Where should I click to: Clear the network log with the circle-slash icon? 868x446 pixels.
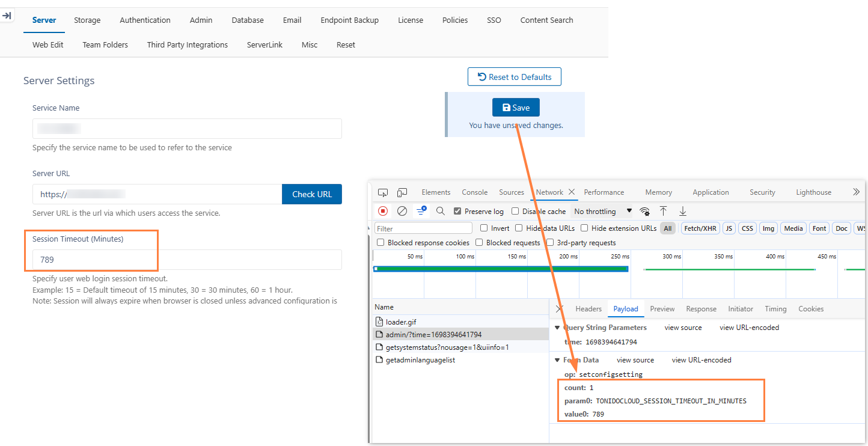point(402,211)
